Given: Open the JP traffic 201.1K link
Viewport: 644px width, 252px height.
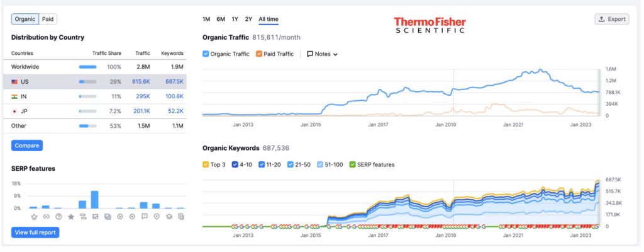Looking at the screenshot, I should click(x=142, y=111).
